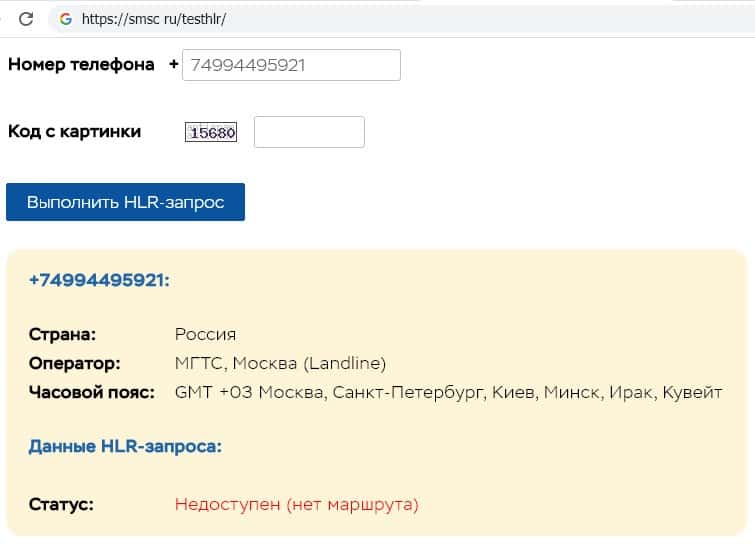Click the Часовой пояс label
The image size is (755, 555).
click(x=92, y=392)
